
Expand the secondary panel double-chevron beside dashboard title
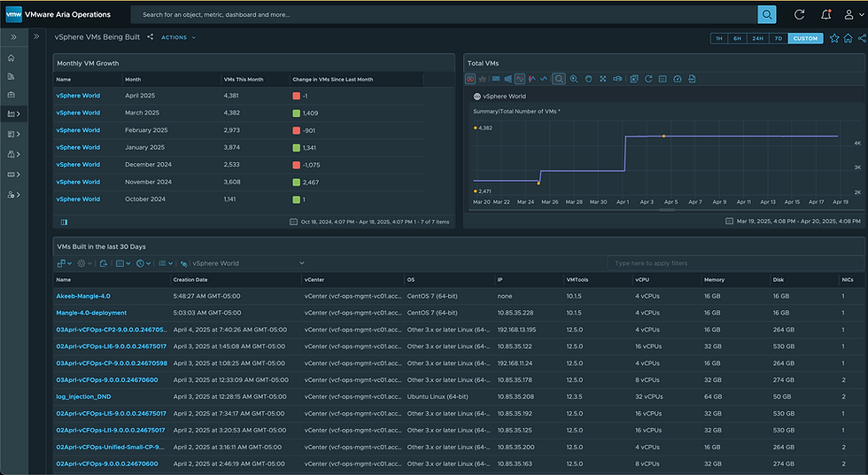(x=36, y=36)
